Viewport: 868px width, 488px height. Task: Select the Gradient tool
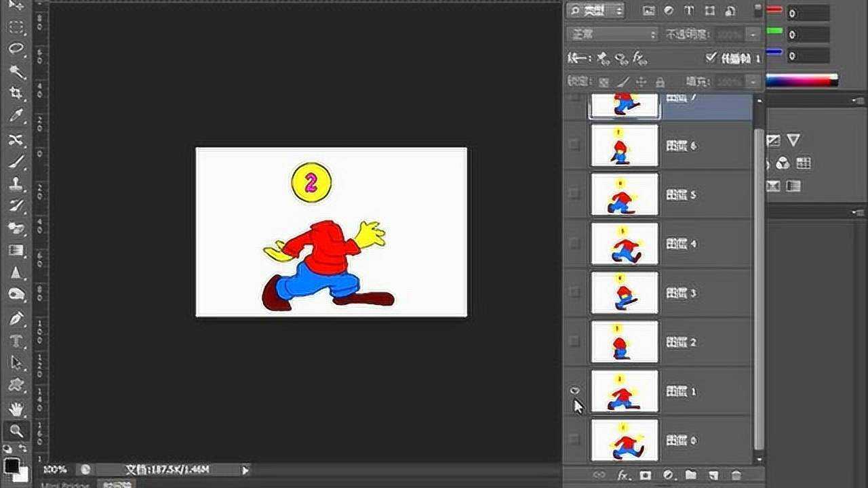pyautogui.click(x=16, y=251)
